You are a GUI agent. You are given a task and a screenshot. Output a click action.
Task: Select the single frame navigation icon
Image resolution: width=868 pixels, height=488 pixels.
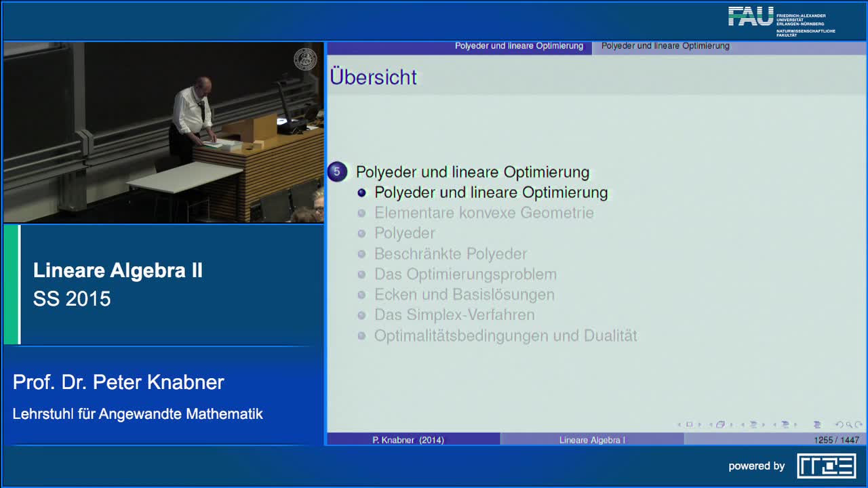689,424
